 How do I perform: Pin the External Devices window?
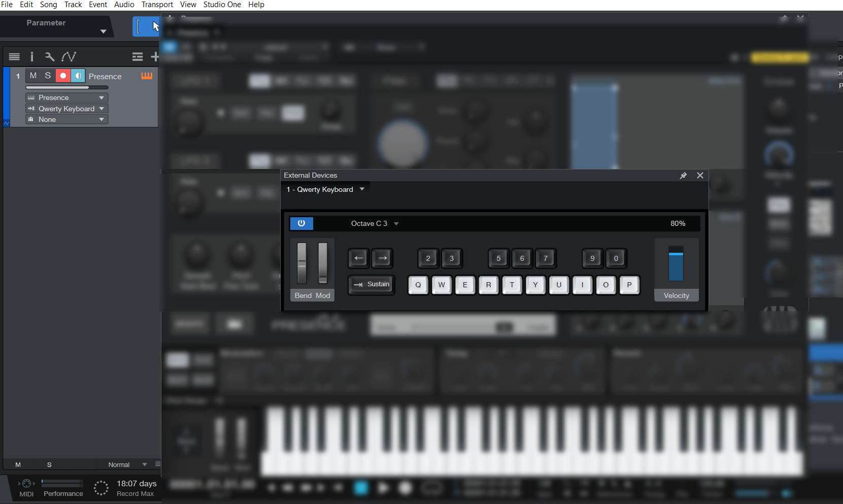[683, 175]
